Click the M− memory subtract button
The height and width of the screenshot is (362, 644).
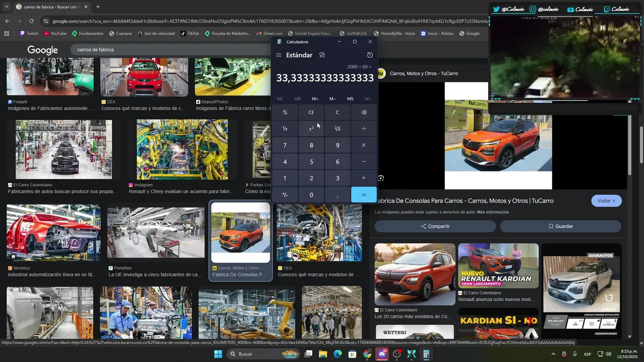(333, 99)
